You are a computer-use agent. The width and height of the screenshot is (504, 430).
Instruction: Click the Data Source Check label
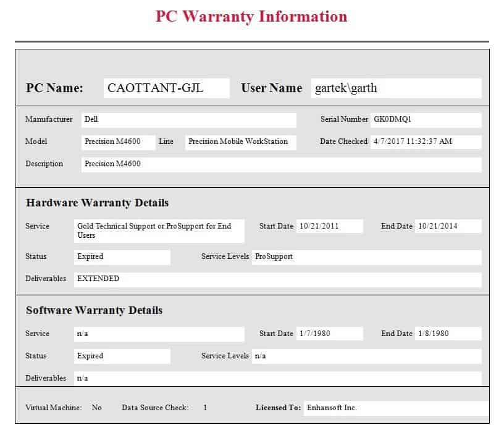pyautogui.click(x=155, y=408)
